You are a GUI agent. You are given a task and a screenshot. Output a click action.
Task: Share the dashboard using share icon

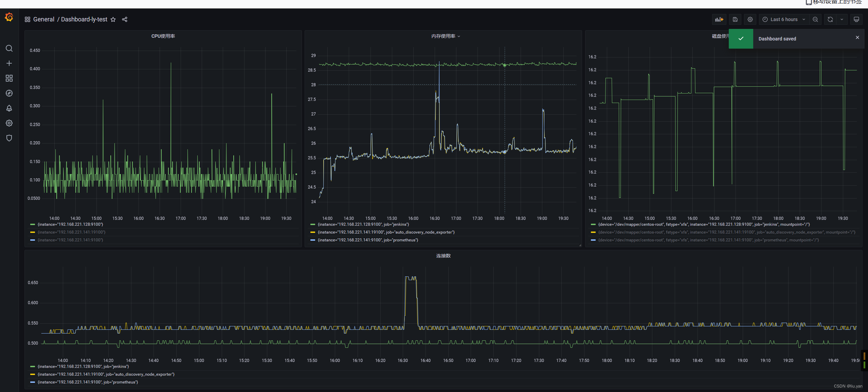coord(125,19)
